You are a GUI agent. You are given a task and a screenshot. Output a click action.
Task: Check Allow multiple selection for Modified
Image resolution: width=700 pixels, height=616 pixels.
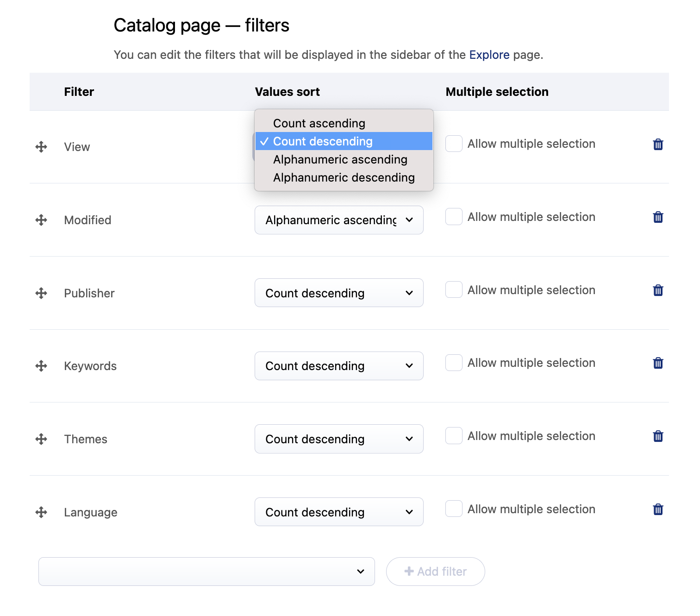(454, 217)
